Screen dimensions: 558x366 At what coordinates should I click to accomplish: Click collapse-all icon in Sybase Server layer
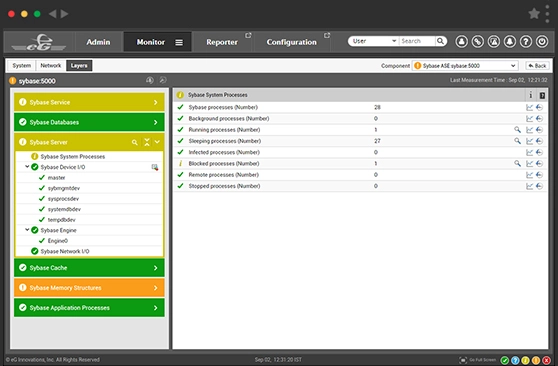[147, 142]
